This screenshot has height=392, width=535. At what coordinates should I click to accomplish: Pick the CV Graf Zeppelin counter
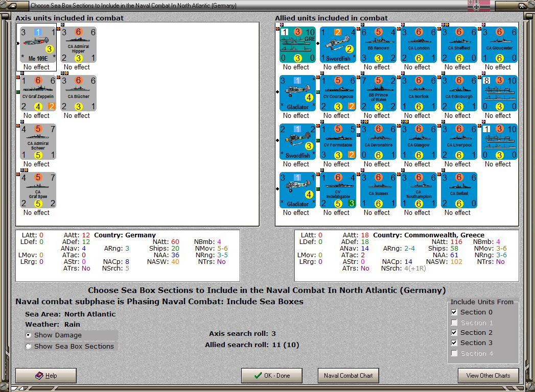tap(38, 93)
